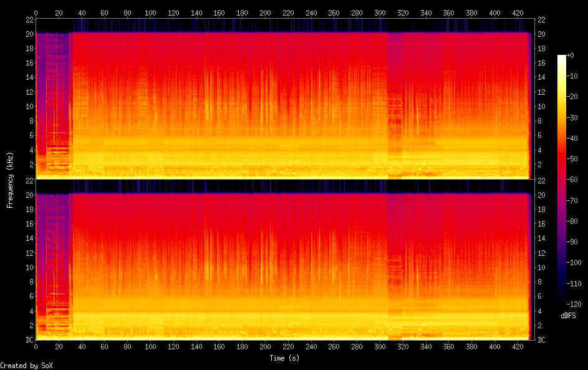Click the "dBFS" label under the color scale
The height and width of the screenshot is (370, 588).
(x=568, y=316)
